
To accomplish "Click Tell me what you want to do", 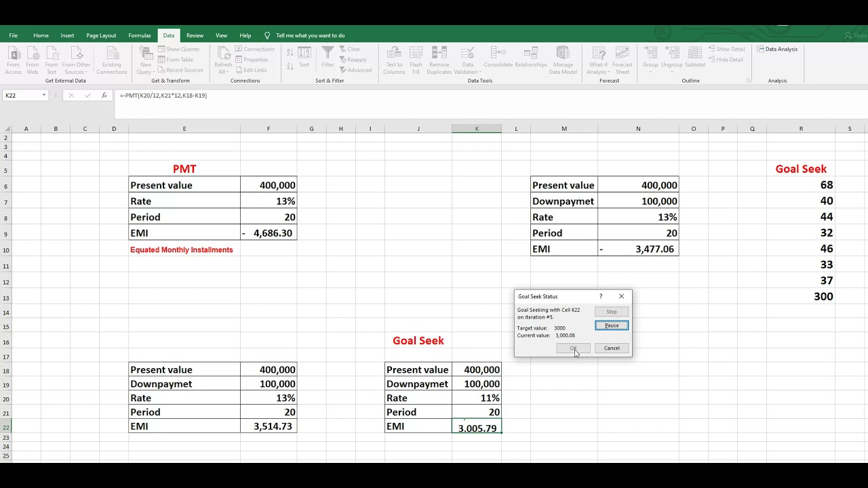I will (x=310, y=35).
